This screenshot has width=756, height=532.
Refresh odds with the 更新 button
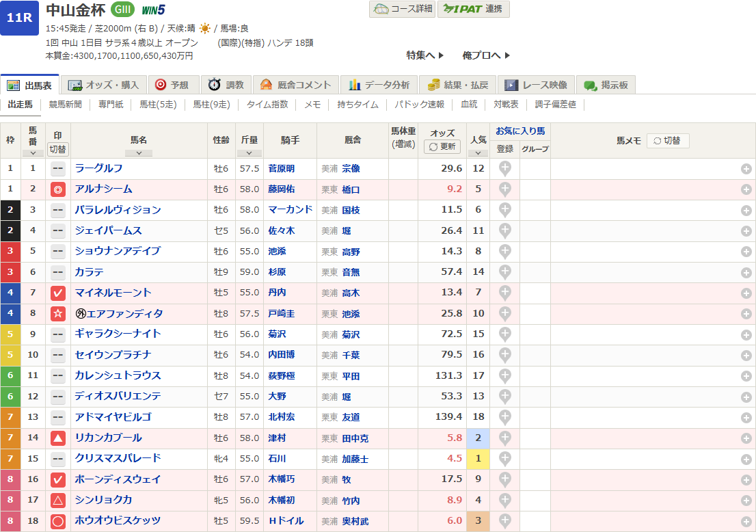442,147
